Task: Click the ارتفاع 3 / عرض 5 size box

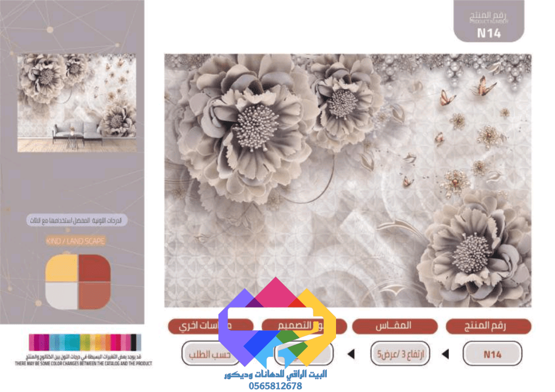Action: (401, 354)
